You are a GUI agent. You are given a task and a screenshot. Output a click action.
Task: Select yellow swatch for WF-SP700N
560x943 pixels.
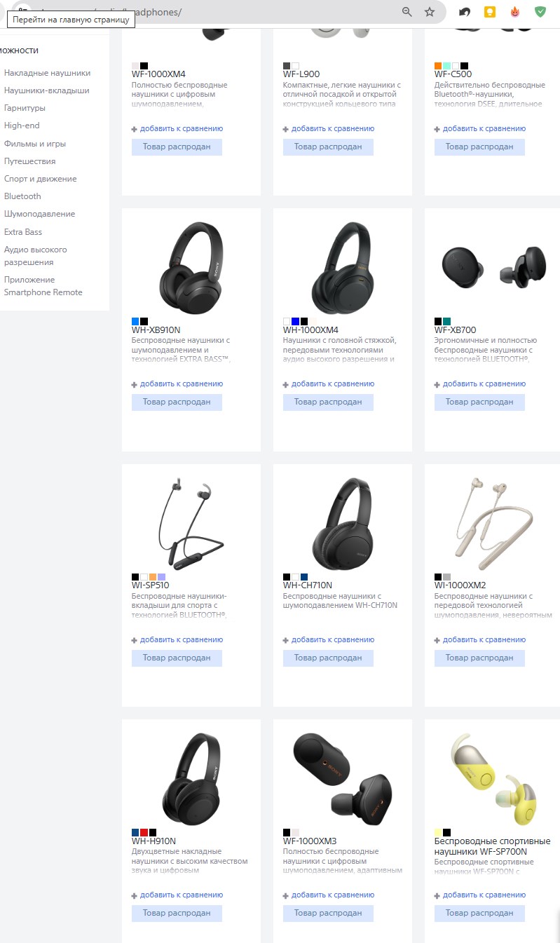[x=438, y=832]
